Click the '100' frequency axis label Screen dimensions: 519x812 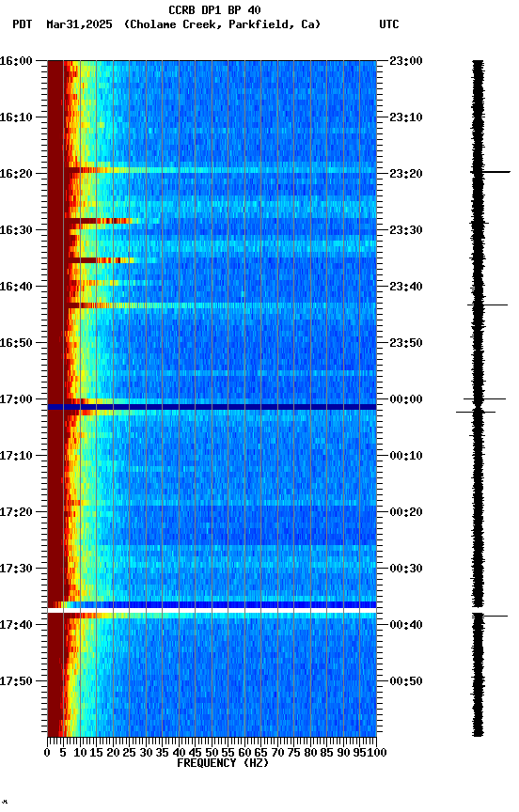[377, 753]
